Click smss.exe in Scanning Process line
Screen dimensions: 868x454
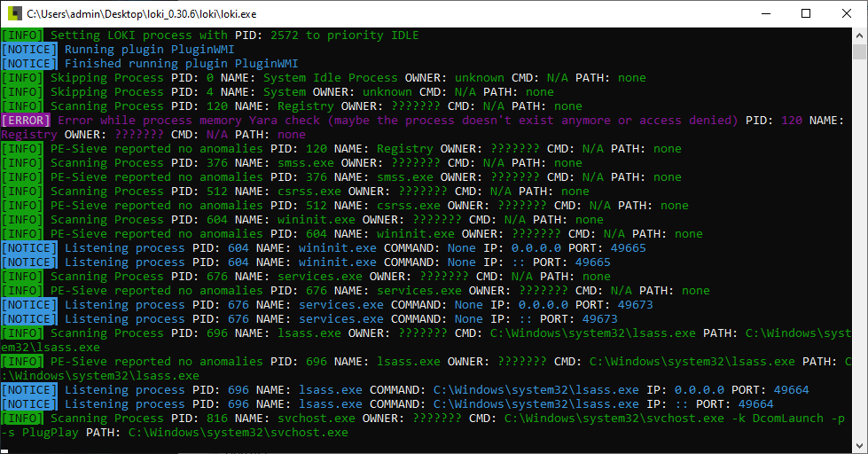point(306,163)
